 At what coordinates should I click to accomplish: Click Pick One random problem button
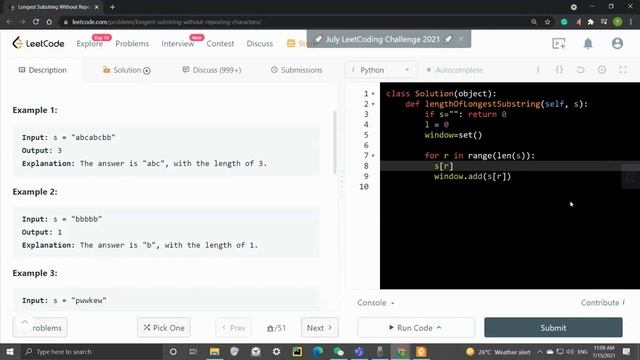tap(164, 327)
